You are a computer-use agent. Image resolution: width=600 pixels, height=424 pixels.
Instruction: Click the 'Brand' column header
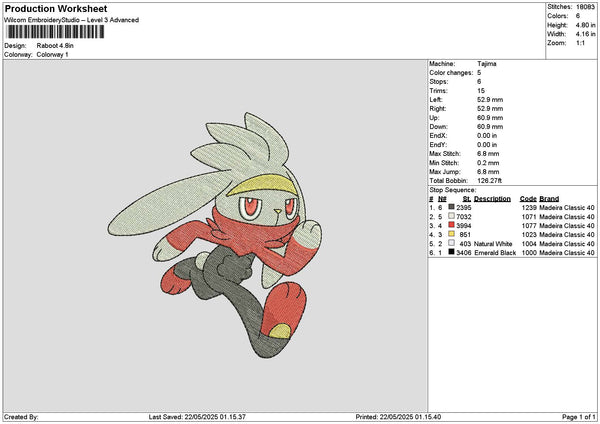pos(549,199)
